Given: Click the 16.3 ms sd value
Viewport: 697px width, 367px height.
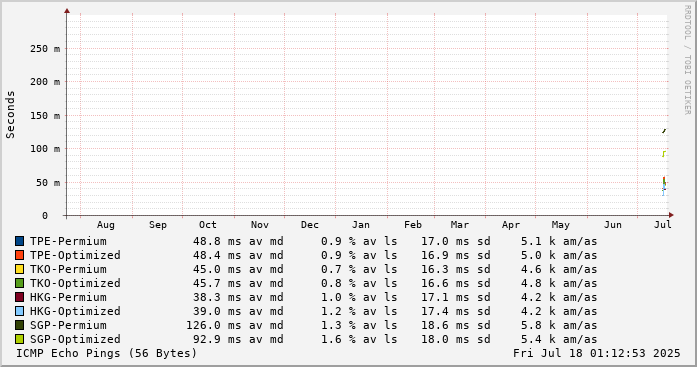Looking at the screenshot, I should click(x=456, y=269).
